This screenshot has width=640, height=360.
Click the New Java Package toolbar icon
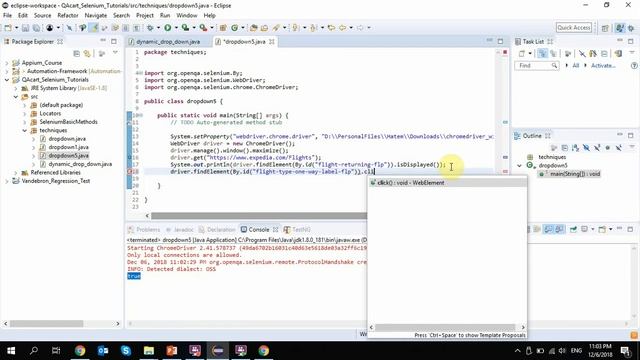pos(223,28)
